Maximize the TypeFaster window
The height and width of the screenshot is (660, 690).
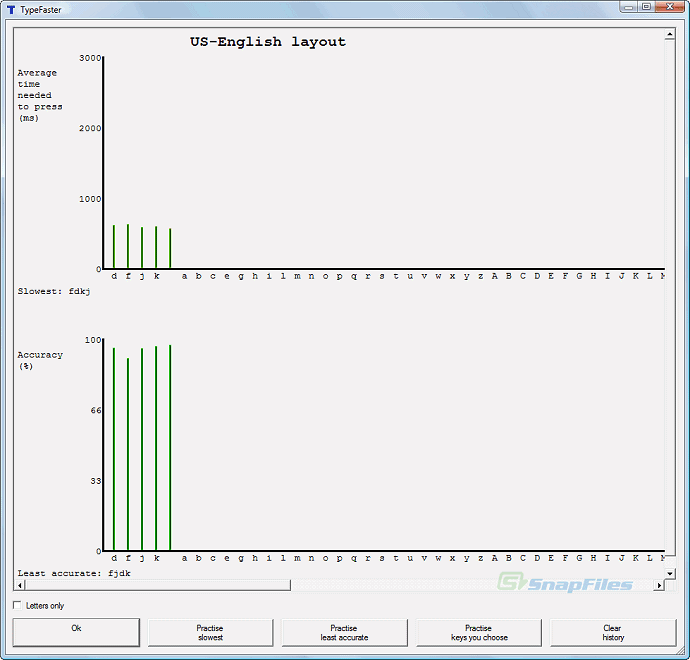pyautogui.click(x=646, y=7)
